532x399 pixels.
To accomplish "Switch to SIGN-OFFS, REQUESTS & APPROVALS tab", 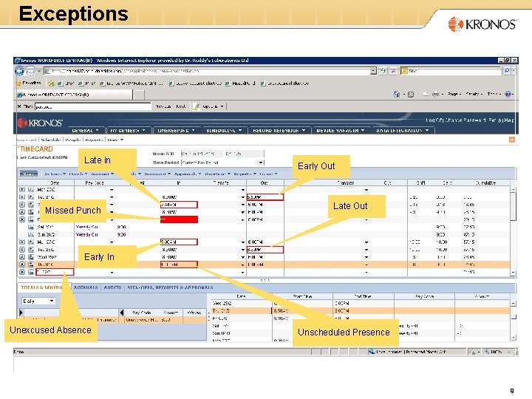I will (170, 287).
